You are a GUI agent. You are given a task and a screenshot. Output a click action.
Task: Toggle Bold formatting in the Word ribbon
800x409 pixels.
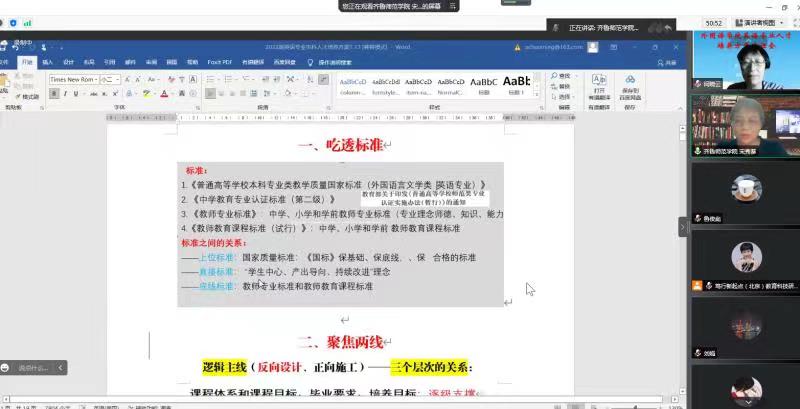52,94
